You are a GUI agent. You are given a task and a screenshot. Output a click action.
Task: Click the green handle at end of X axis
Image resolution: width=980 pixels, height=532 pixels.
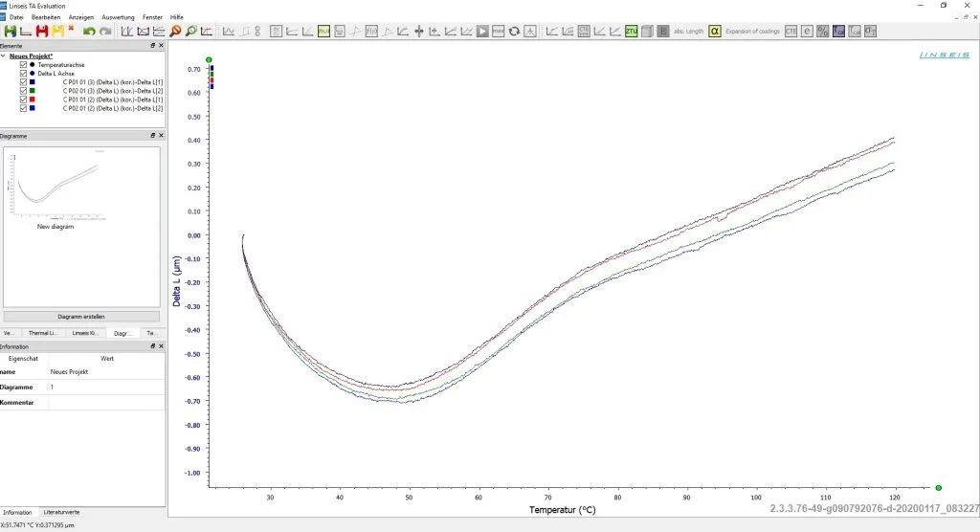938,488
